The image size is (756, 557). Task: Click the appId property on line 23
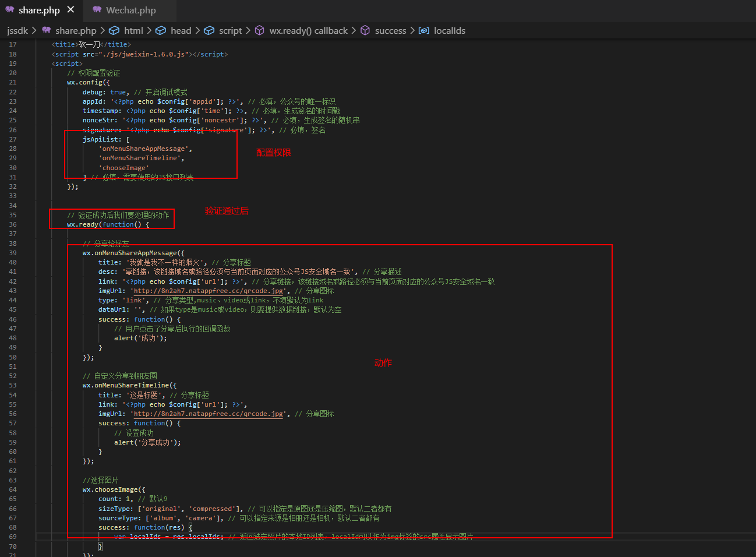[x=94, y=101]
